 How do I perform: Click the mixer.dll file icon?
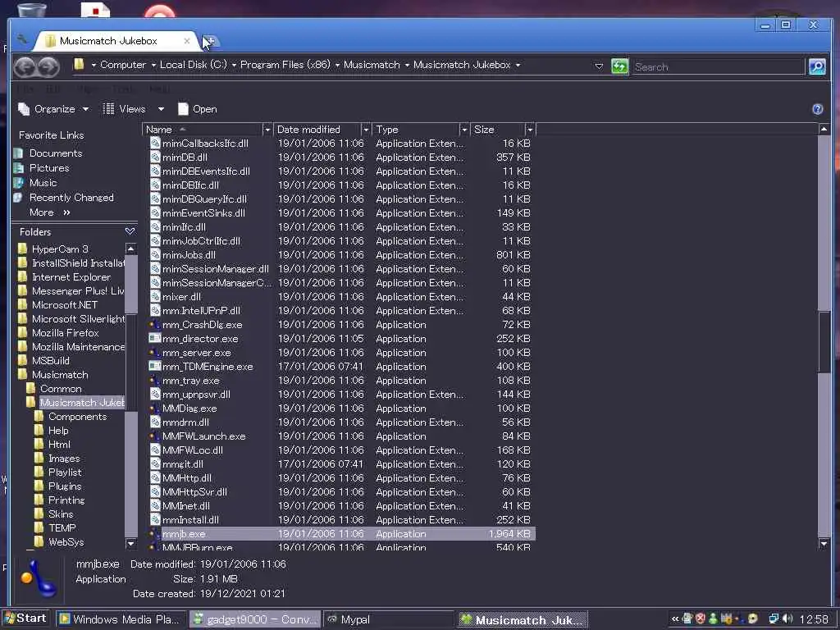(x=155, y=296)
